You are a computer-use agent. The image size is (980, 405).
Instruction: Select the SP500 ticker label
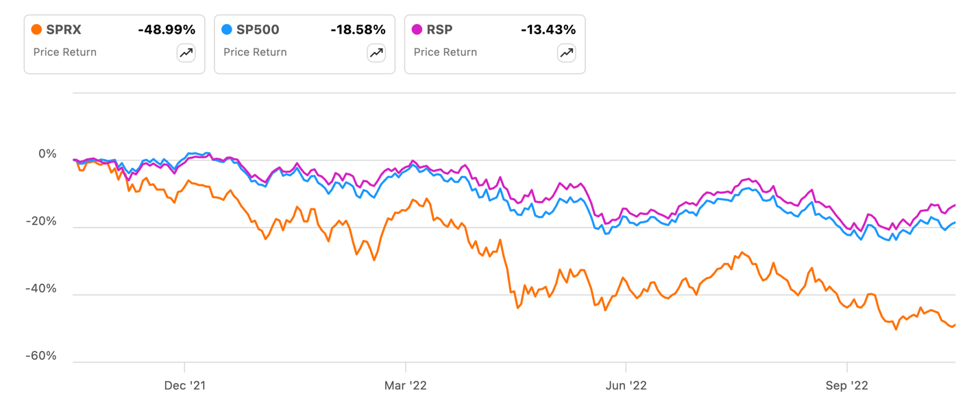click(258, 29)
